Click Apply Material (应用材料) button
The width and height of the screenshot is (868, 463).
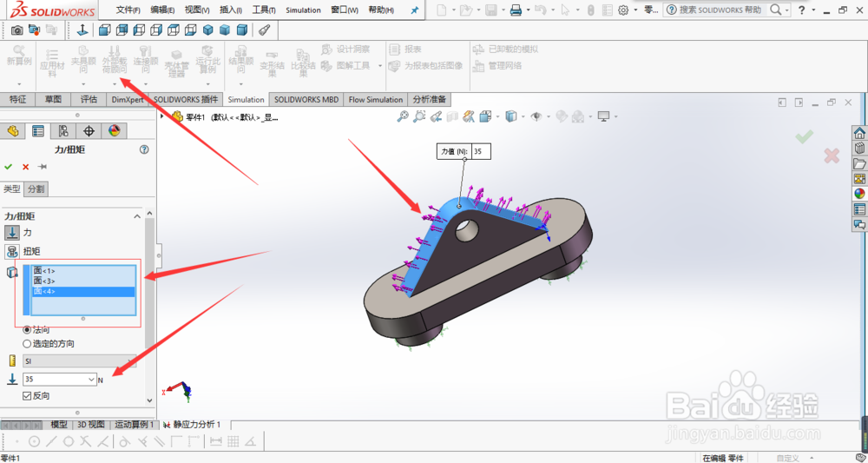coord(52,62)
